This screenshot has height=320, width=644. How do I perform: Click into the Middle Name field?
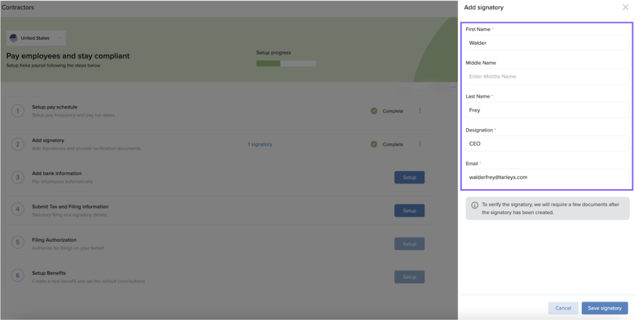[x=547, y=76]
